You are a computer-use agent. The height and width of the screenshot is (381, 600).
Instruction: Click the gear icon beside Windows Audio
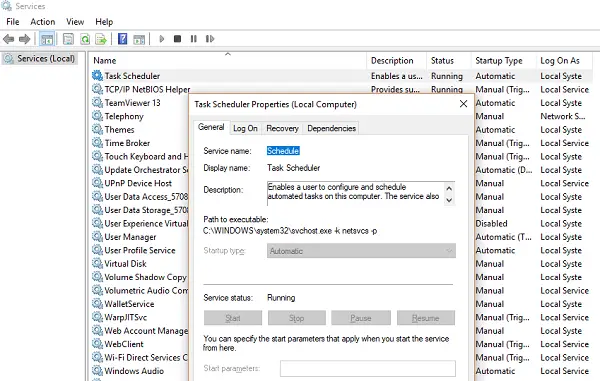(x=98, y=370)
